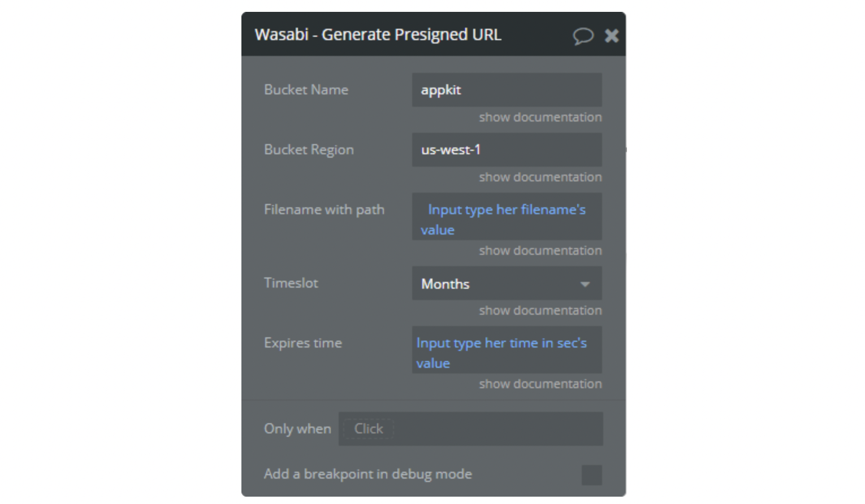Click the Bucket Name label
The height and width of the screenshot is (504, 865).
pyautogui.click(x=306, y=90)
